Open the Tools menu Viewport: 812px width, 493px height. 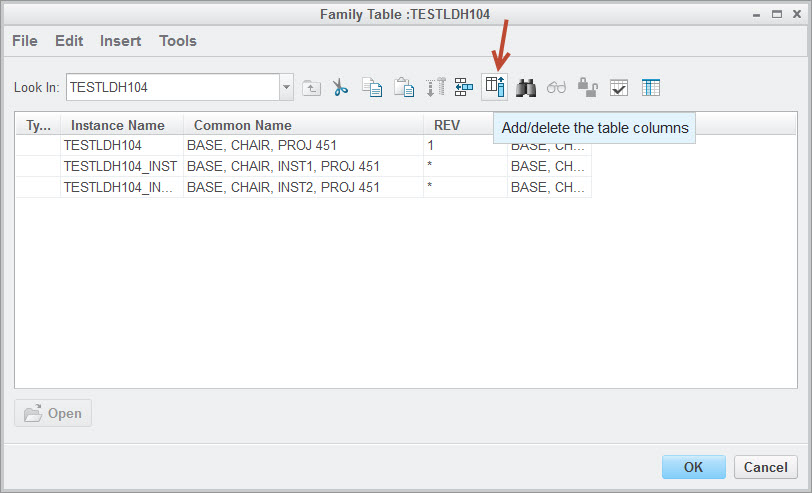178,41
